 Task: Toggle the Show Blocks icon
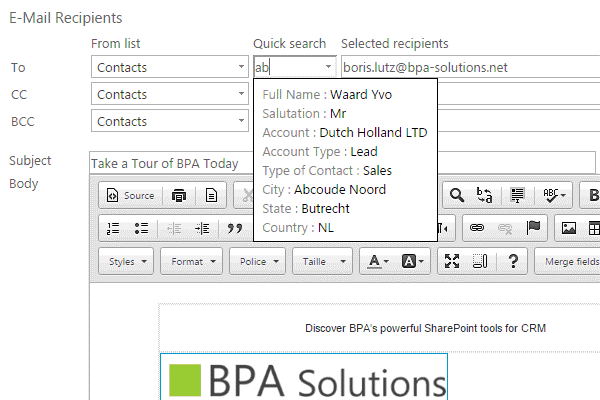coord(480,261)
